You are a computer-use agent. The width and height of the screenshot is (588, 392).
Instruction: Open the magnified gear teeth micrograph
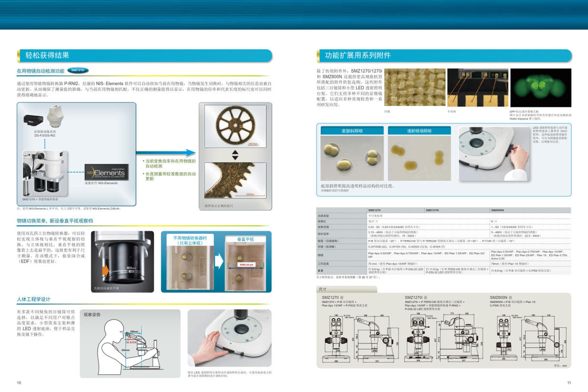[235, 180]
